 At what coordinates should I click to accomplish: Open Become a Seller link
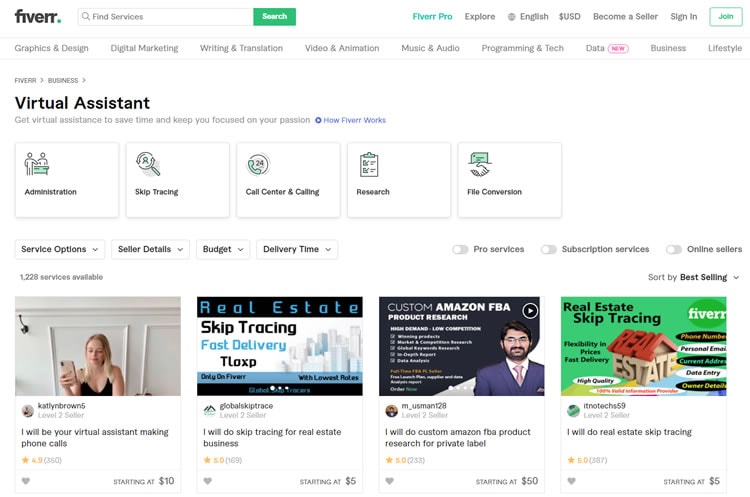click(625, 16)
